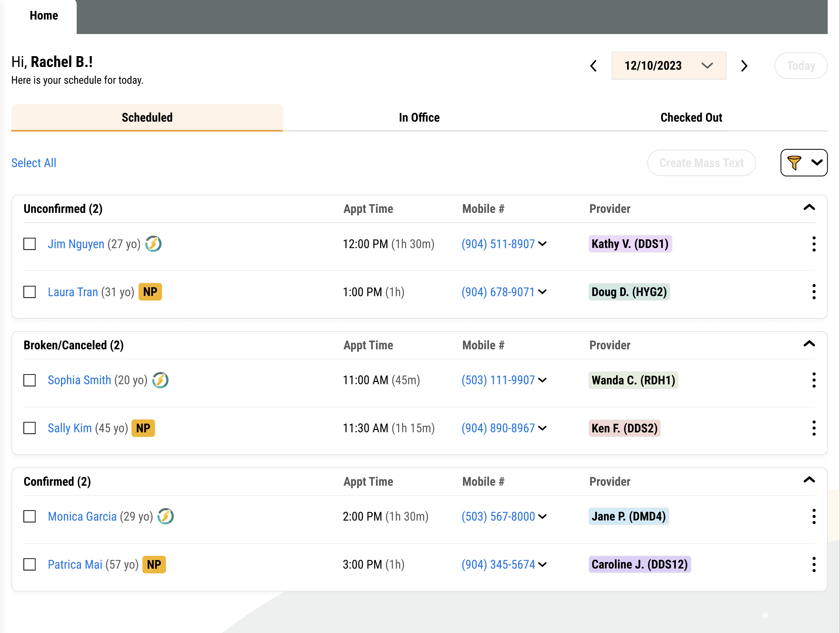Click Caroline J. (DDS12) provider tag
The height and width of the screenshot is (633, 840).
point(639,564)
